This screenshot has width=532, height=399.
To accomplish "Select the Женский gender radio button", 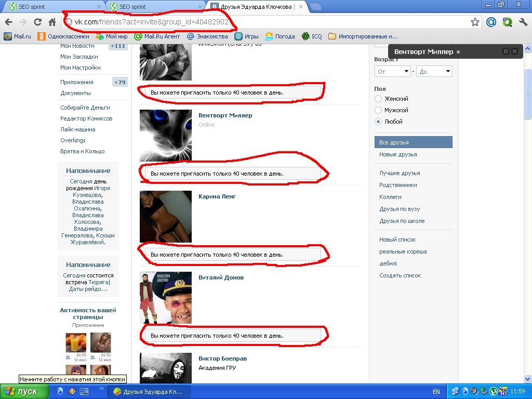I will tap(378, 99).
